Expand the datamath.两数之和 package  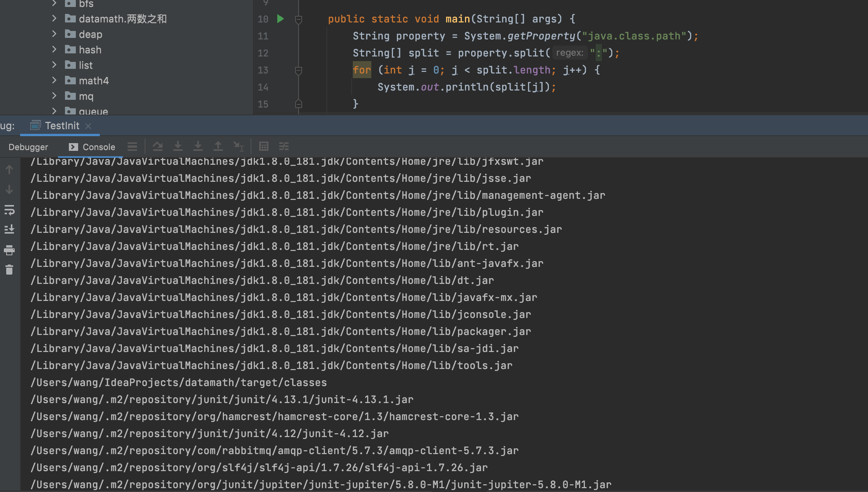54,19
